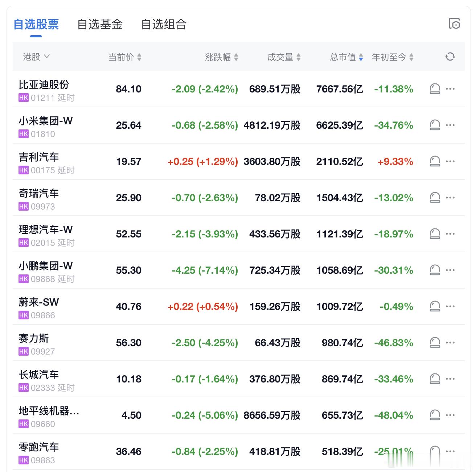
Task: Switch to the 自选基金 tab
Action: click(x=100, y=24)
